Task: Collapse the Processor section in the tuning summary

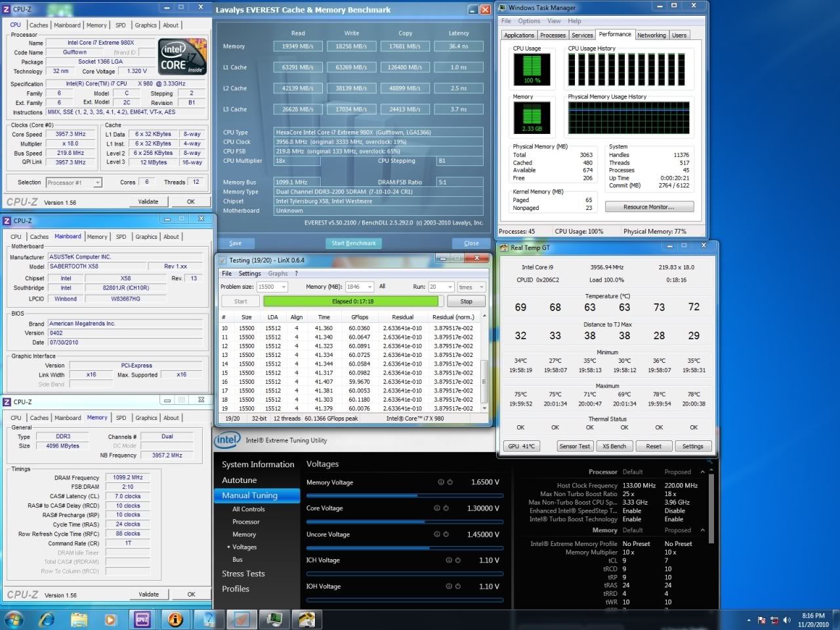Action: 702,472
